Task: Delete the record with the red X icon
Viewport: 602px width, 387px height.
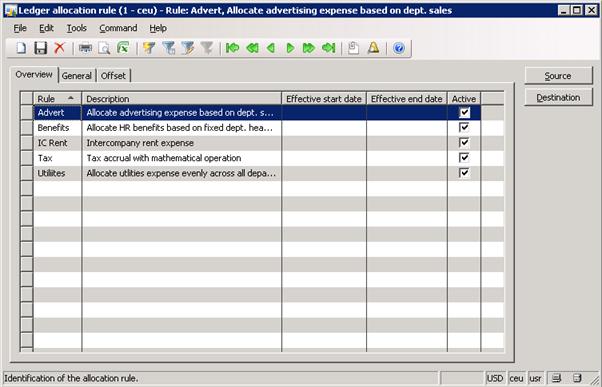Action: [x=60, y=48]
